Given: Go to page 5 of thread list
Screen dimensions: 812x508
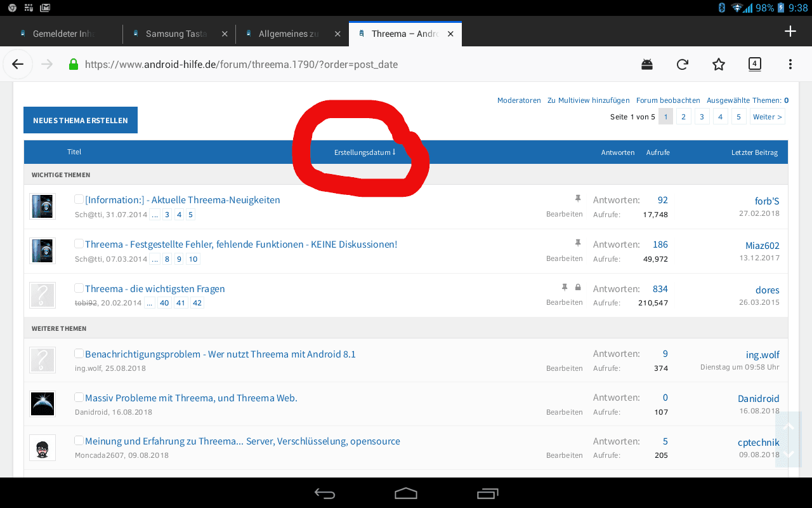Looking at the screenshot, I should pos(738,117).
